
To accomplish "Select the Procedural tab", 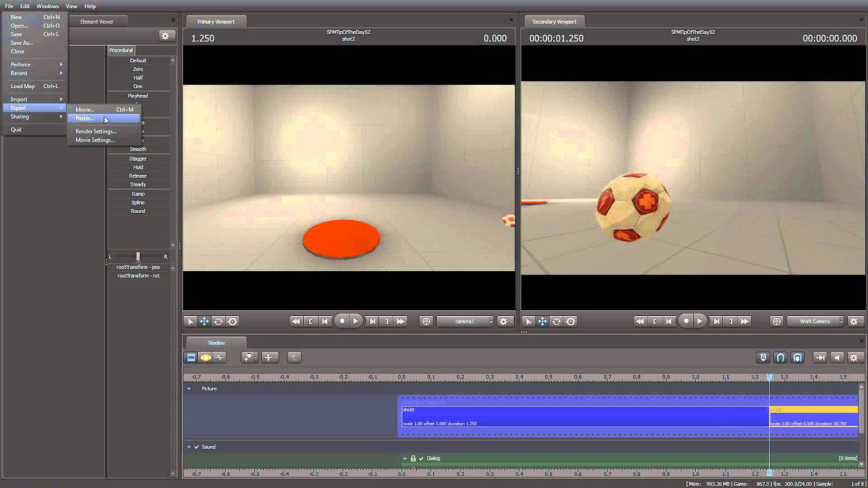I will click(x=121, y=50).
